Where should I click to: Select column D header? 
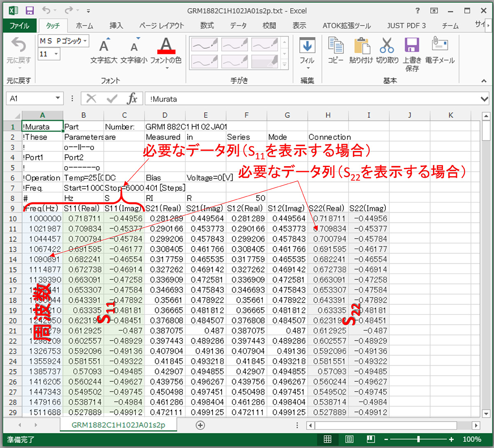point(165,116)
